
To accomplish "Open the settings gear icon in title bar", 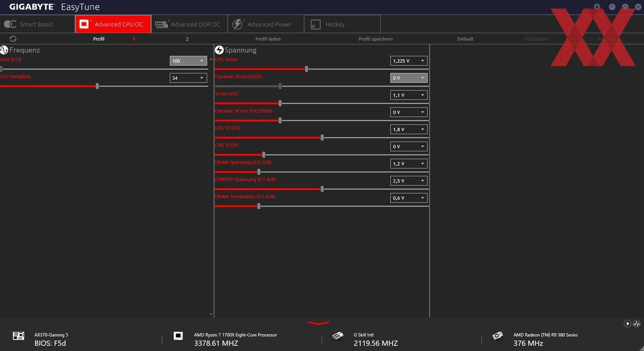I will 597,7.
